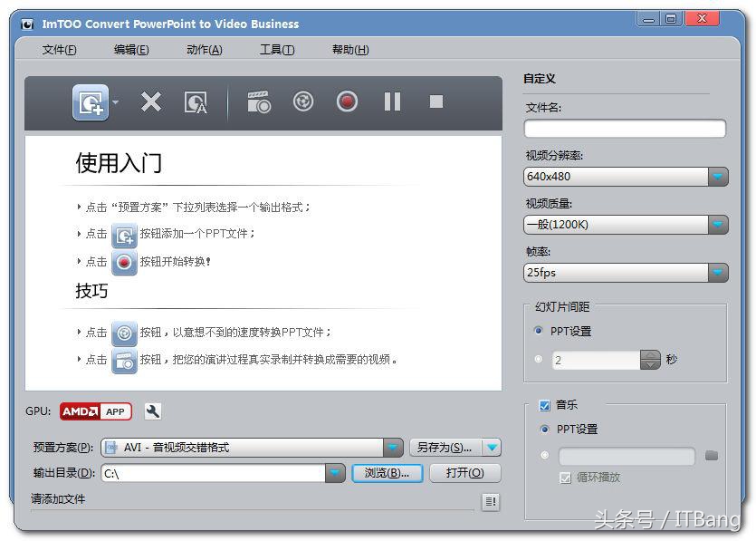756x541 pixels.
Task: Pause conversion using the pause icon
Action: coord(391,101)
